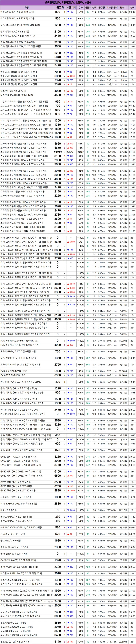Image resolution: width=136 pixels, height=644 pixels.
Task: Click price 8830 for GV80 쿠페 3.5TT SC
Action: coord(58,491)
